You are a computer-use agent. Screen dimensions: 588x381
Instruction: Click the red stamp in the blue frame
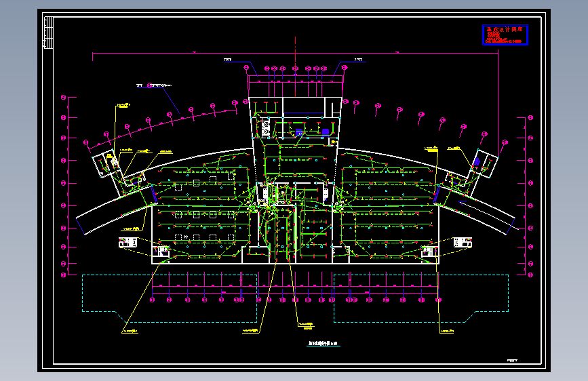(505, 35)
